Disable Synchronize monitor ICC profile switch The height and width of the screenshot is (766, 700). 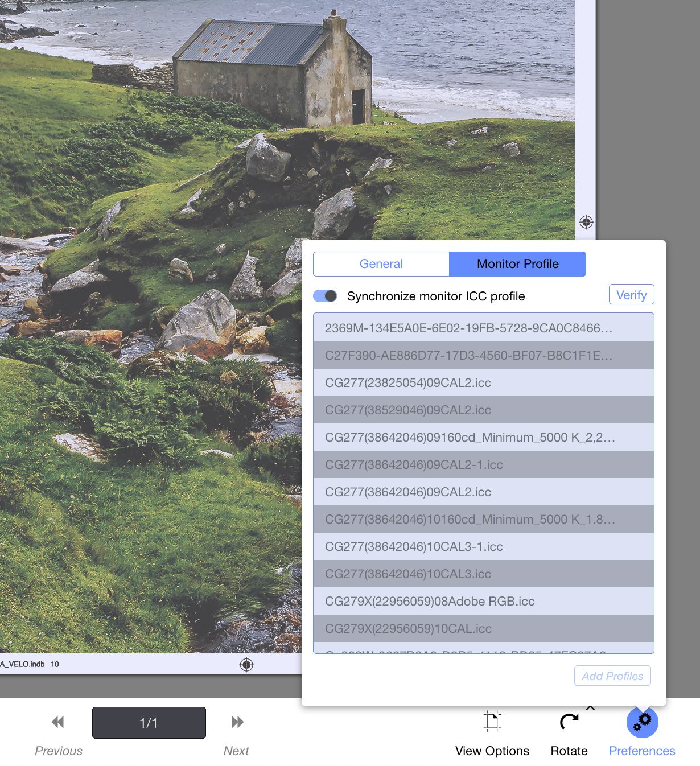pos(326,296)
